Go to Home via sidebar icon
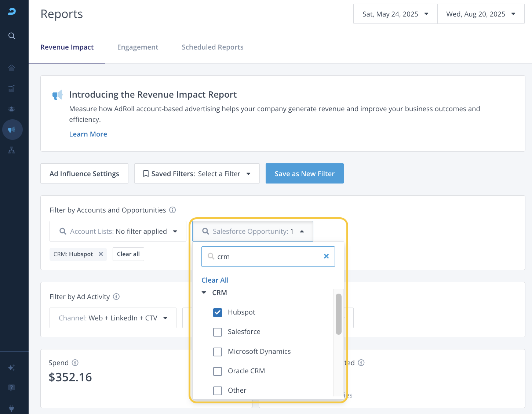The height and width of the screenshot is (414, 532). [12, 68]
